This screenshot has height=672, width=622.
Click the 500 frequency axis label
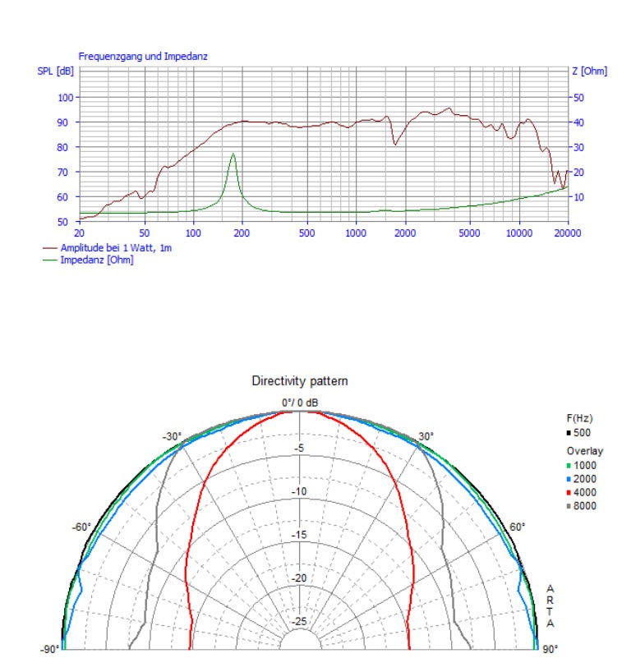pyautogui.click(x=307, y=233)
